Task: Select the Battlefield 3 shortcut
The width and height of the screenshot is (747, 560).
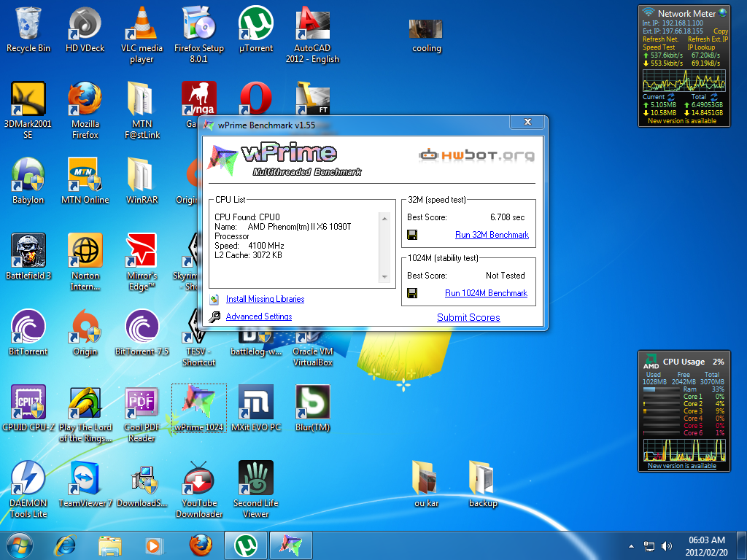Action: click(28, 257)
